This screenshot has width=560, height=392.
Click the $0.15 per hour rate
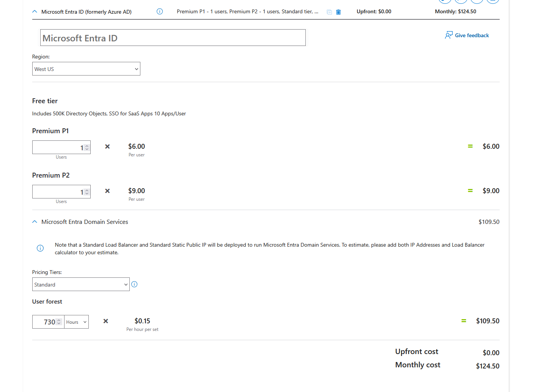point(142,321)
